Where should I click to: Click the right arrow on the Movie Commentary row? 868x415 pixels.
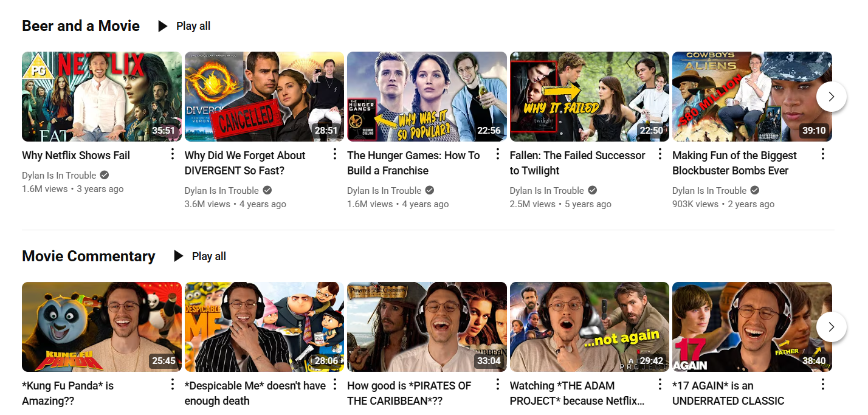tap(831, 327)
